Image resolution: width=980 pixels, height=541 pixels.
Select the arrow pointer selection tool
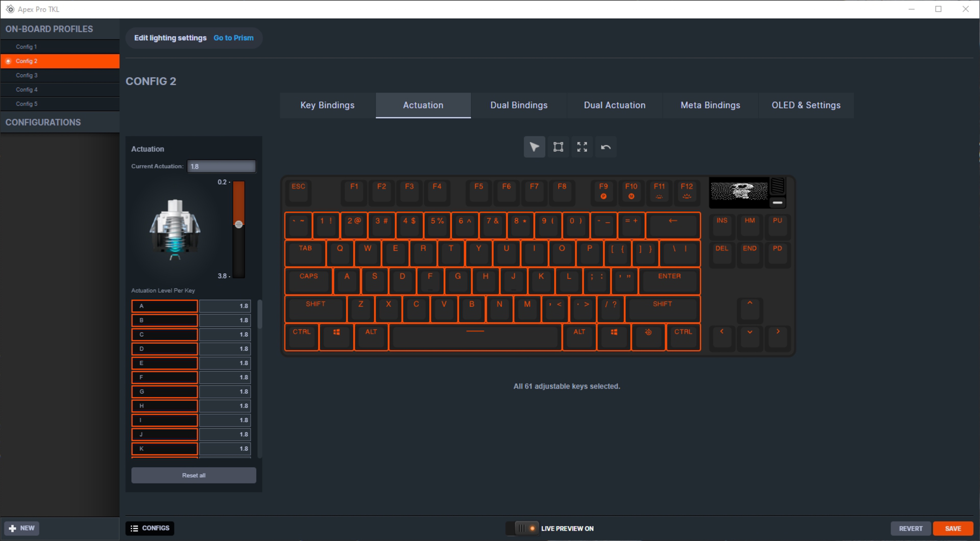(x=534, y=147)
